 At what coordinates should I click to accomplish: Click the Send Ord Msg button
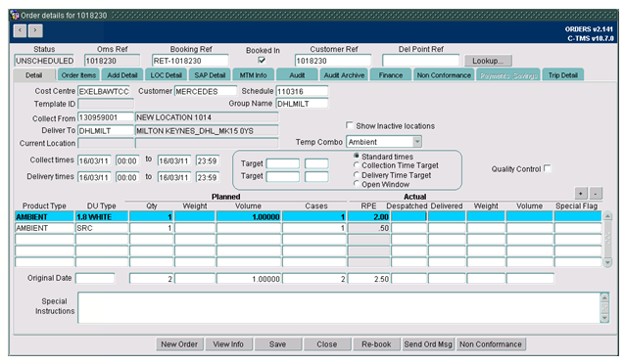point(428,344)
